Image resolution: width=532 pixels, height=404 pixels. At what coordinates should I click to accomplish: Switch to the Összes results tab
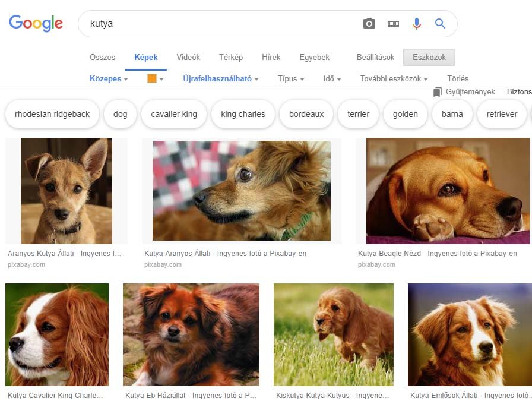click(x=102, y=57)
